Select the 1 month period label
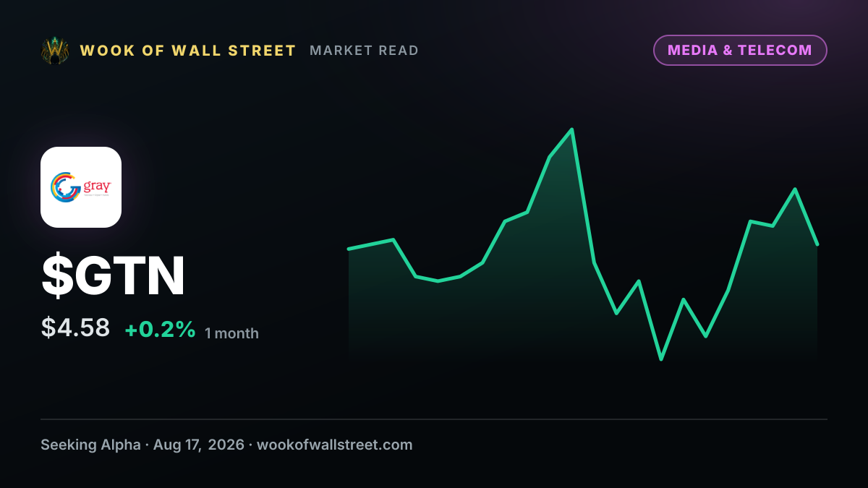Image resolution: width=868 pixels, height=488 pixels. [231, 333]
